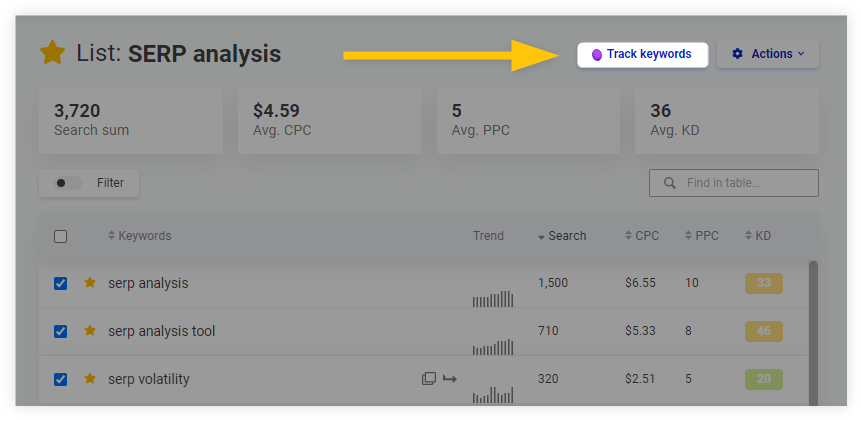The width and height of the screenshot is (862, 421).
Task: Copy the serp volatility keyword
Action: point(429,379)
